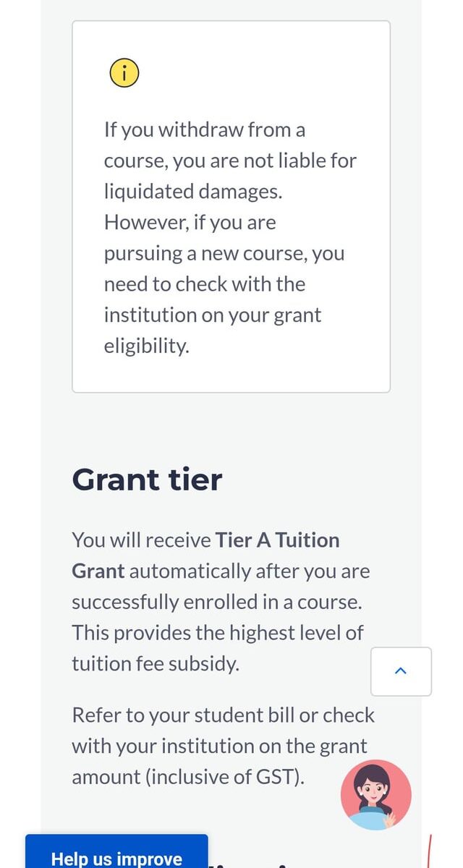
Task: Tap the 'pursuing a new course' line
Action: tap(224, 253)
